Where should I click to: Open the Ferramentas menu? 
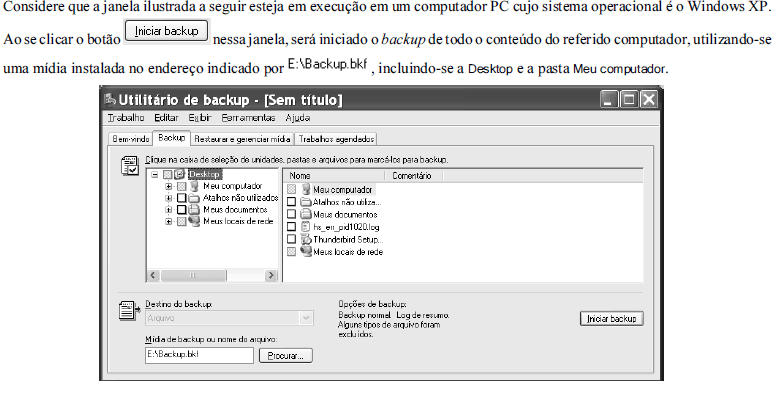tap(248, 118)
